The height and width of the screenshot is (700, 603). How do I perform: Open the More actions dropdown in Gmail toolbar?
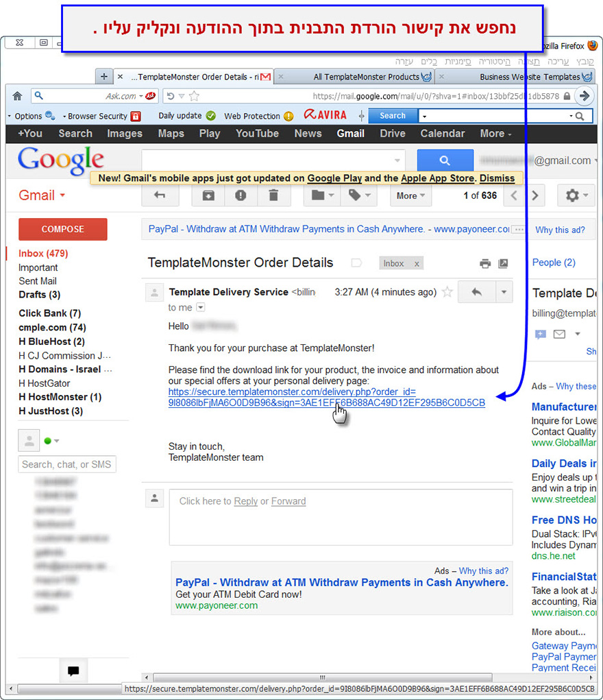click(410, 195)
